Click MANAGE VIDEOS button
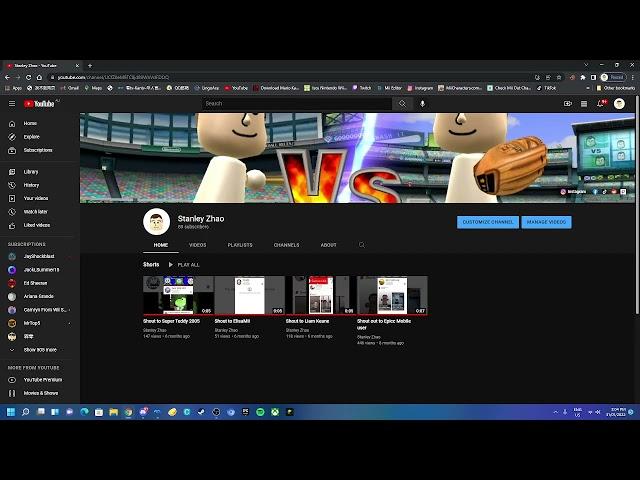Viewport: 640px width, 480px height. pos(547,222)
